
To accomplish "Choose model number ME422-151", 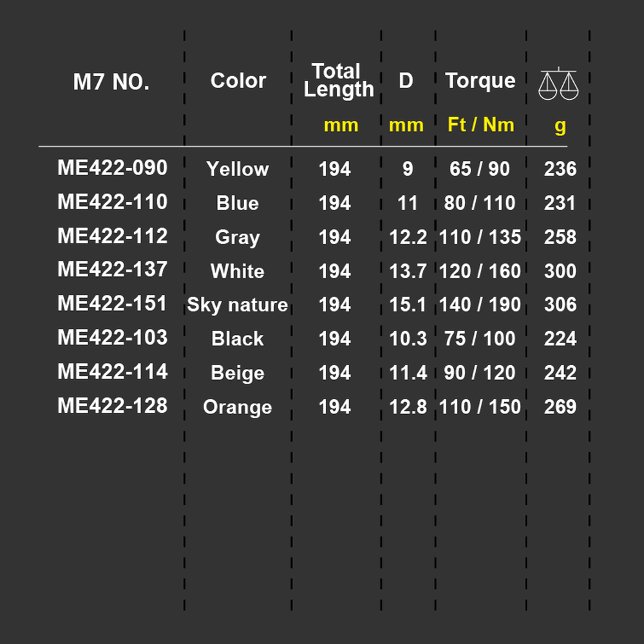I will click(112, 303).
